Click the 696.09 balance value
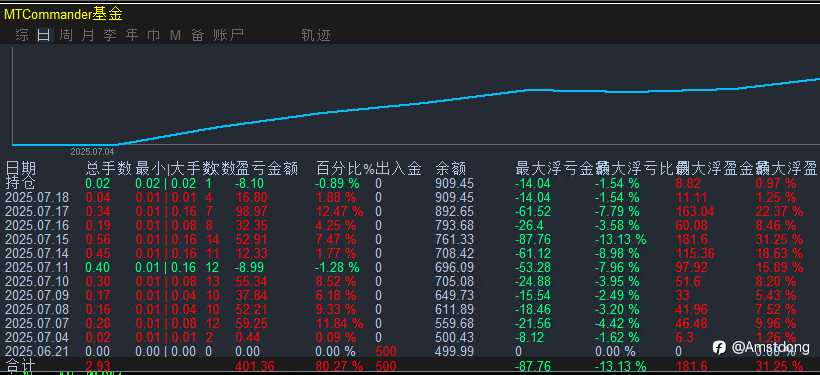The width and height of the screenshot is (820, 375). (454, 267)
